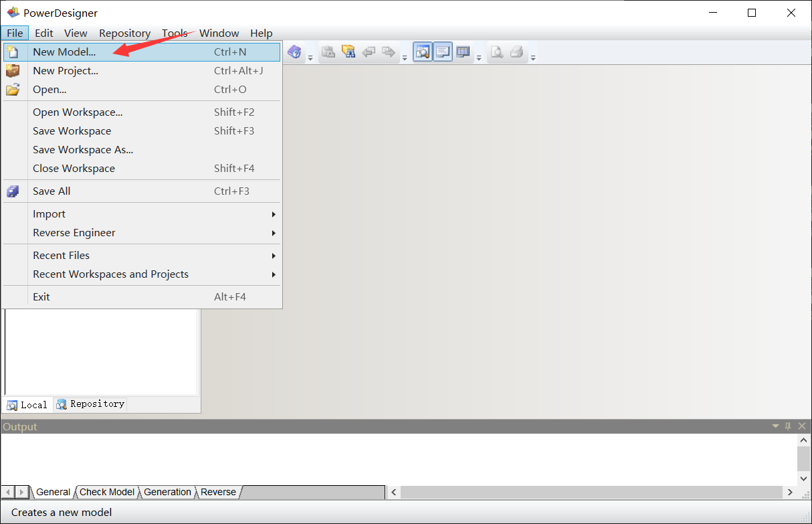812x524 pixels.
Task: Expand Recent Workspaces and Projects submenu
Action: (x=142, y=274)
